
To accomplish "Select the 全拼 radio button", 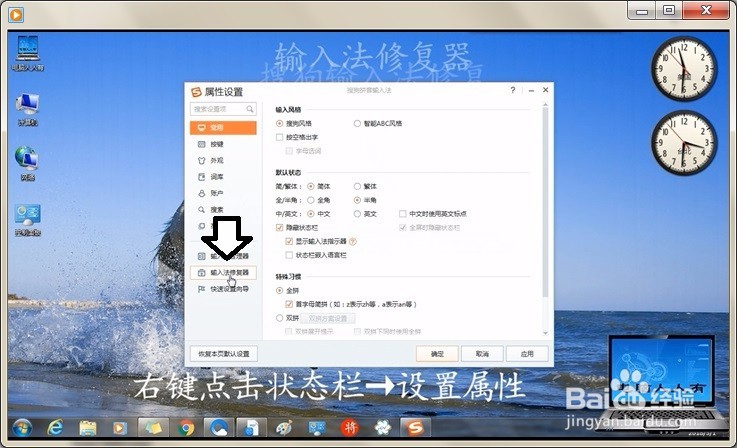I will point(280,291).
